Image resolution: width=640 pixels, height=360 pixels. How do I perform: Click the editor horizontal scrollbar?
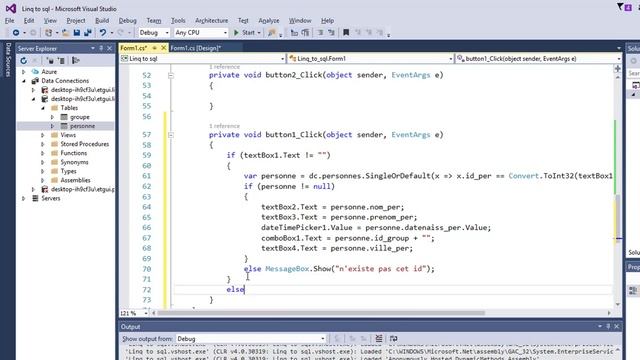point(321,313)
